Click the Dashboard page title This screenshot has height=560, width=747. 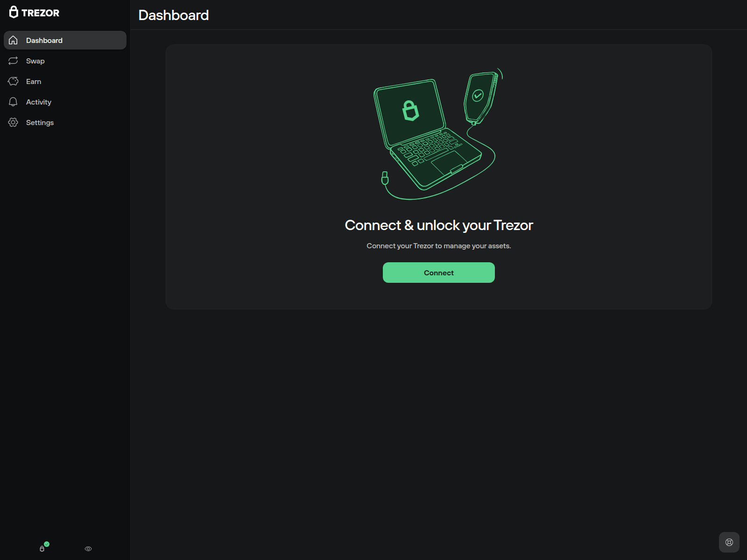point(174,15)
